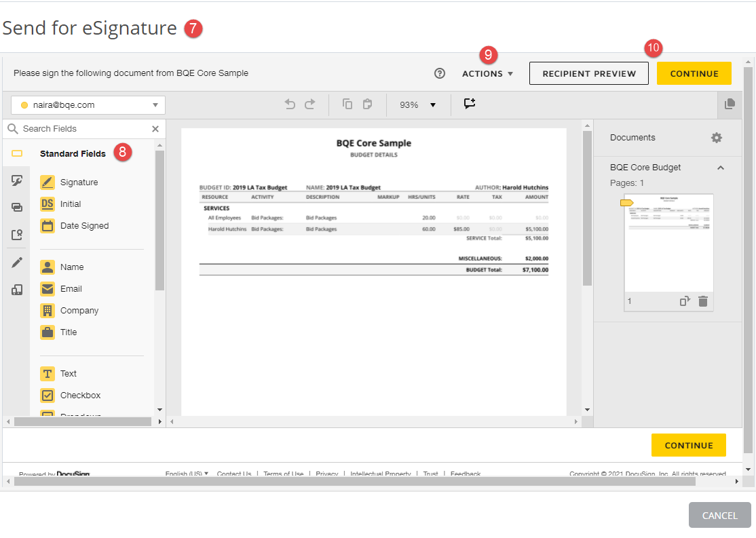Click the fields list vertical scrollbar
Viewport: 756px width, 538px height.
pos(159,220)
